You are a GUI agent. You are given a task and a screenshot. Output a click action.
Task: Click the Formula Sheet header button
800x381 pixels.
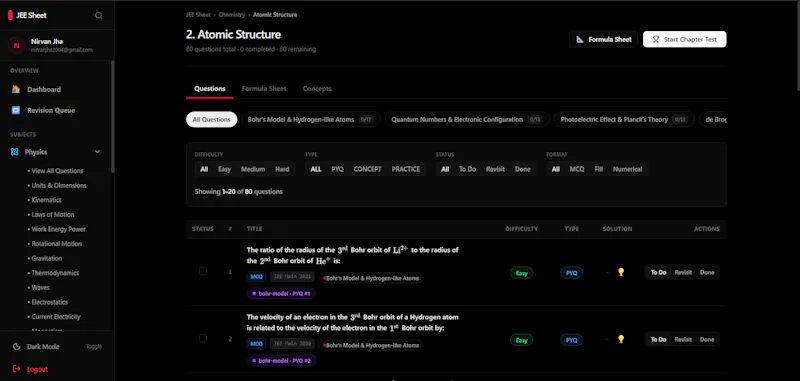pos(604,39)
